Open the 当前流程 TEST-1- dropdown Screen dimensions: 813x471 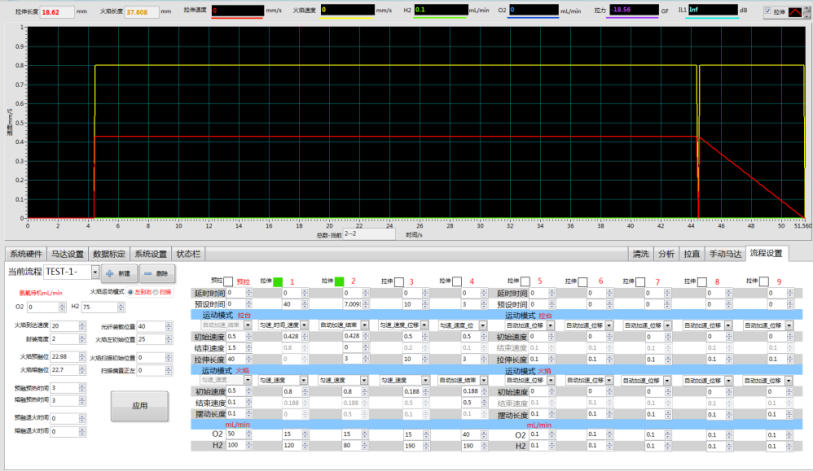click(94, 272)
